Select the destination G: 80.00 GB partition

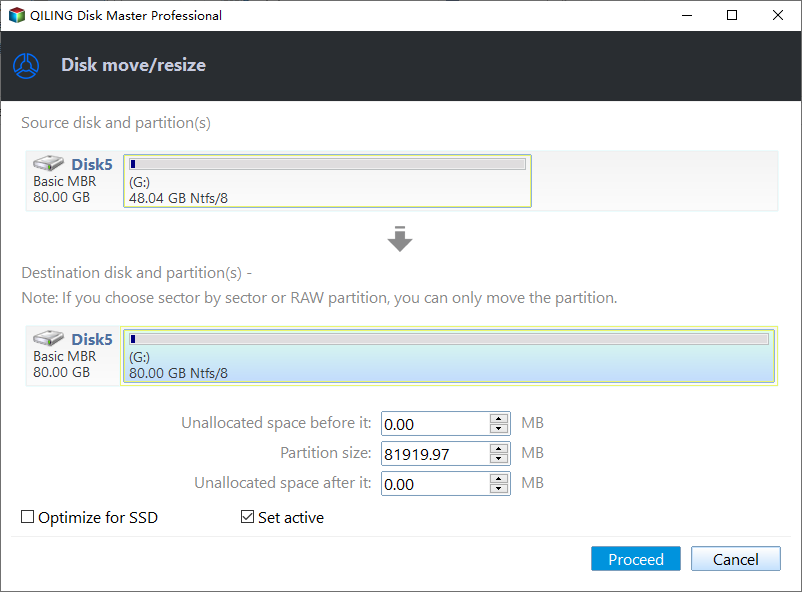pyautogui.click(x=449, y=356)
